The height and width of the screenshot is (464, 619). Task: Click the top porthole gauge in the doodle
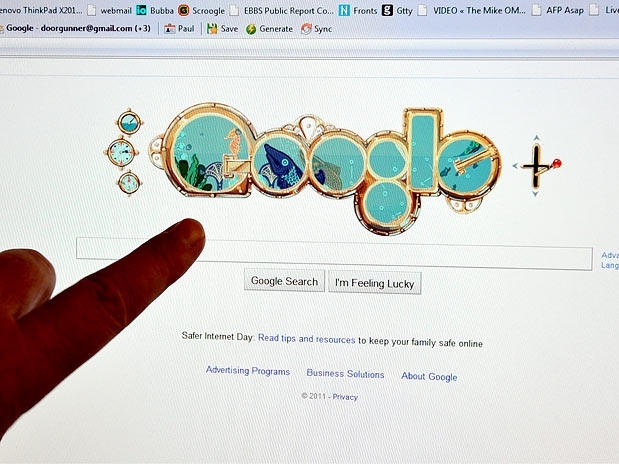[129, 123]
